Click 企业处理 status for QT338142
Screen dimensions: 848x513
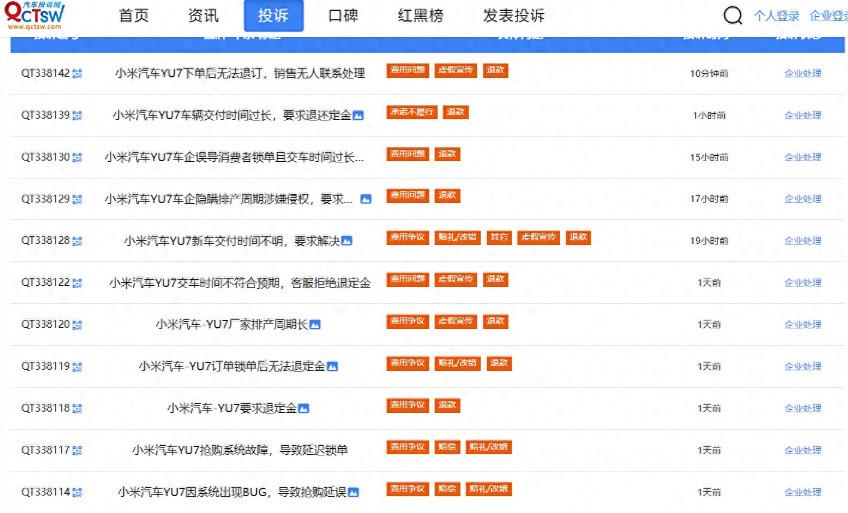[803, 74]
